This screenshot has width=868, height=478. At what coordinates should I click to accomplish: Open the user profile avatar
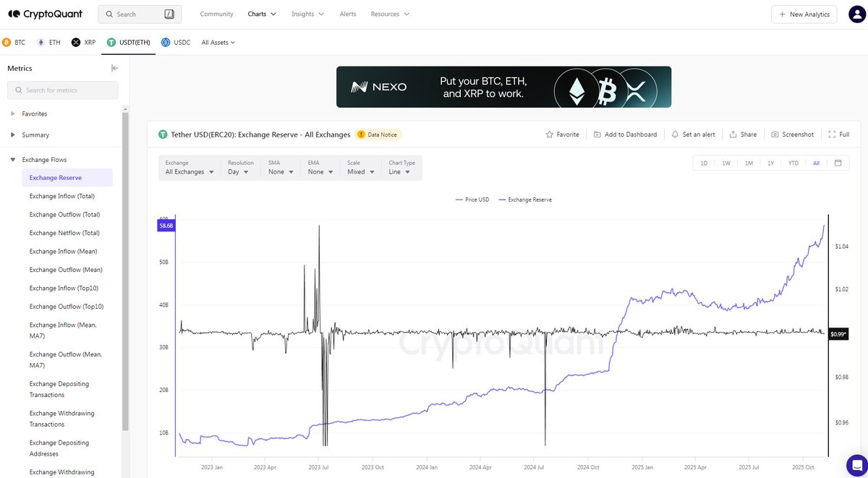pos(856,14)
